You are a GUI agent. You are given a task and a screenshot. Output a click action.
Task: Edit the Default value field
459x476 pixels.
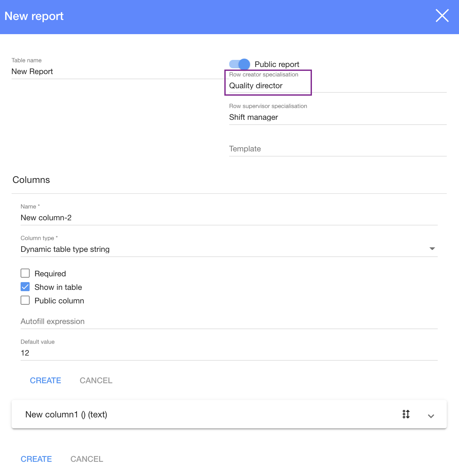(x=229, y=353)
